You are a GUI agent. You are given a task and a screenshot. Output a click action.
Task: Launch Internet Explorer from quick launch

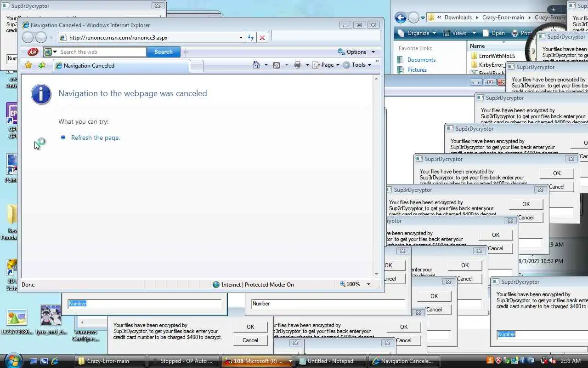[55, 361]
